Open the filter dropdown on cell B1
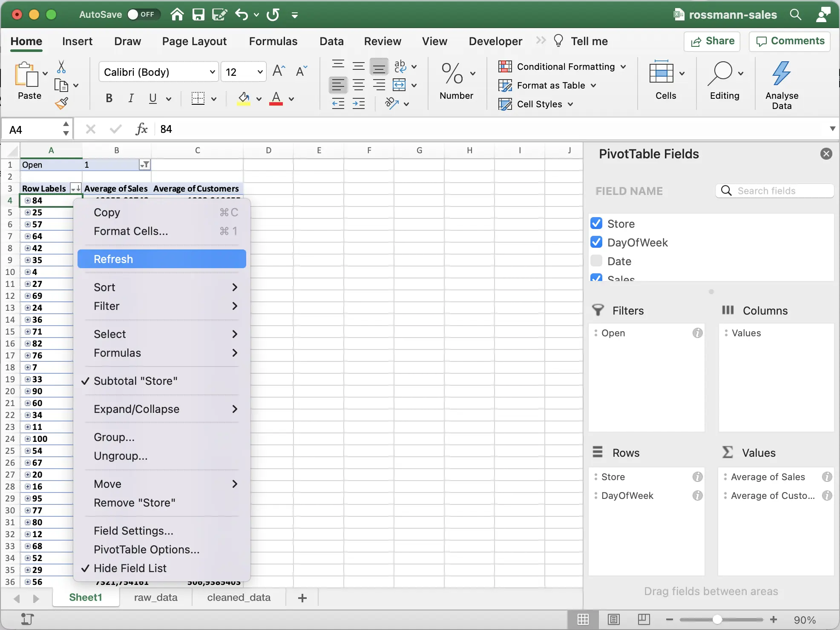 [144, 165]
